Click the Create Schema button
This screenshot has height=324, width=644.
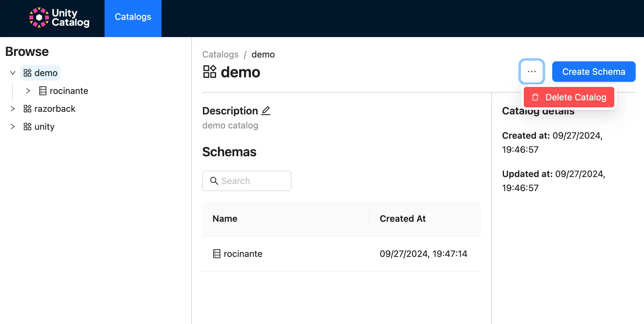point(593,72)
